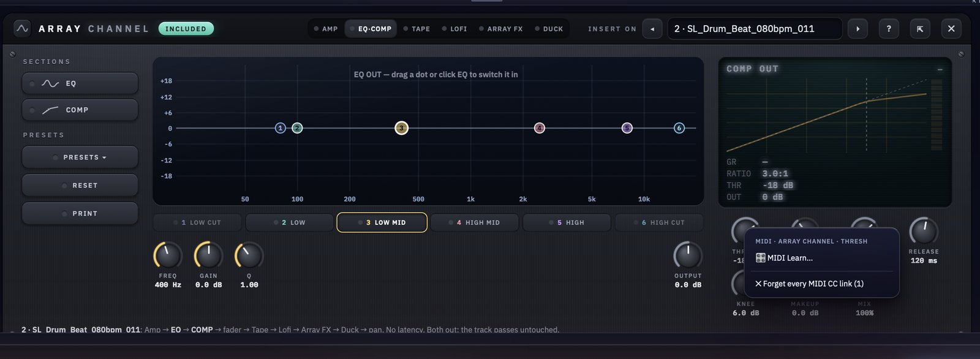Click the INCLUDED badge
980x359 pixels.
tap(186, 29)
